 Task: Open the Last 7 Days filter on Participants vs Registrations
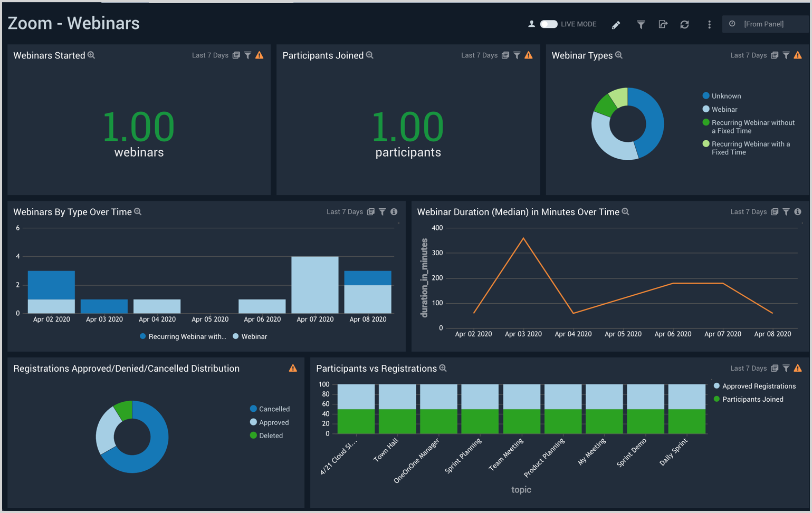(786, 368)
